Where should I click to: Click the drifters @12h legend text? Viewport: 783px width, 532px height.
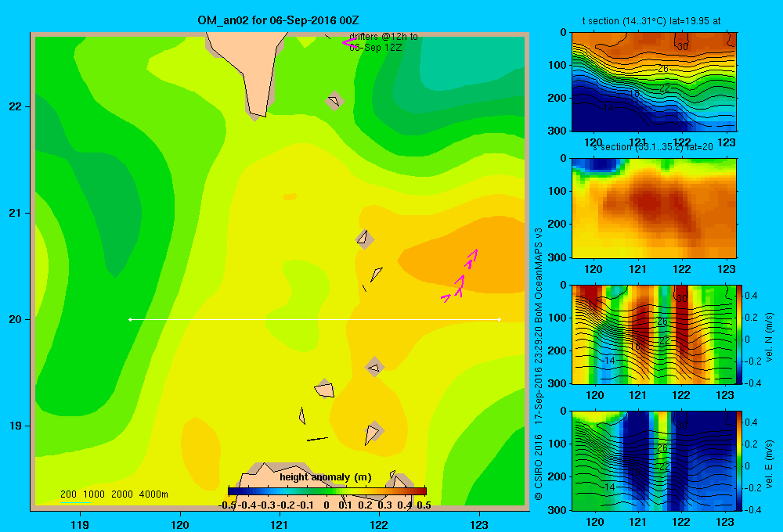(x=384, y=42)
